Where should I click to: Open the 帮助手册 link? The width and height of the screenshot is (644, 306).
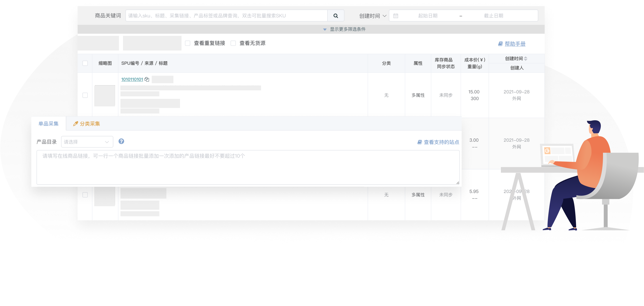click(x=515, y=44)
